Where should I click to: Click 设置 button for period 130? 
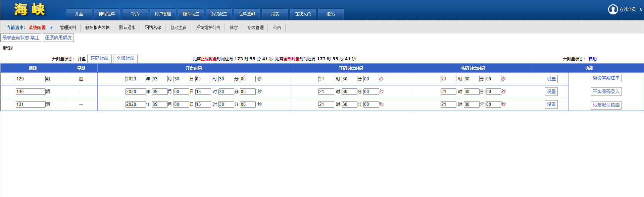(551, 91)
